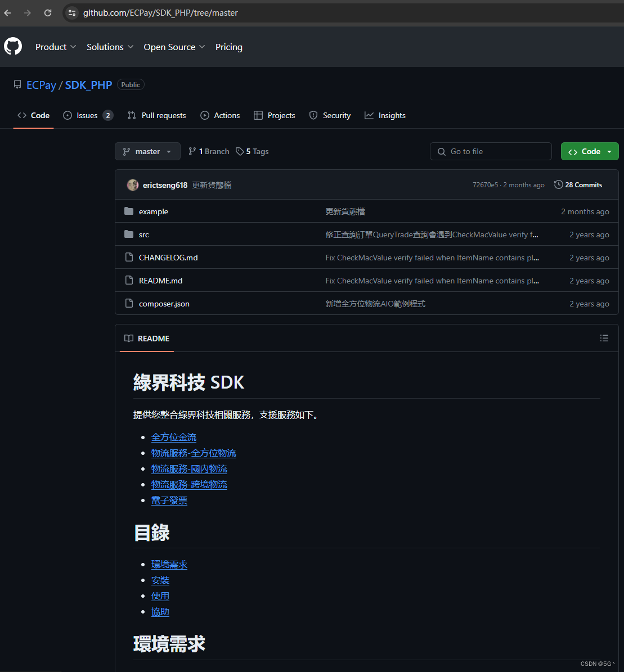Open the 全方位金流 link
Screen dimensions: 624x672
coord(174,438)
